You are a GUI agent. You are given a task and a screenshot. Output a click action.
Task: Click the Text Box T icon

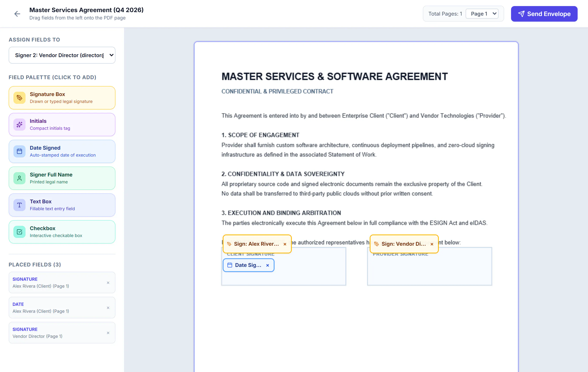(x=19, y=205)
